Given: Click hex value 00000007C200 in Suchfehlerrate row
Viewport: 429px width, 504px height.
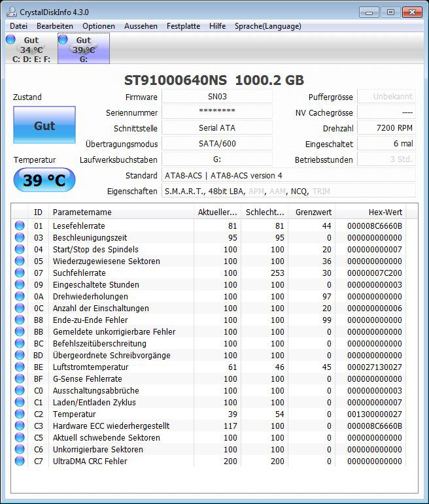Looking at the screenshot, I should point(375,273).
